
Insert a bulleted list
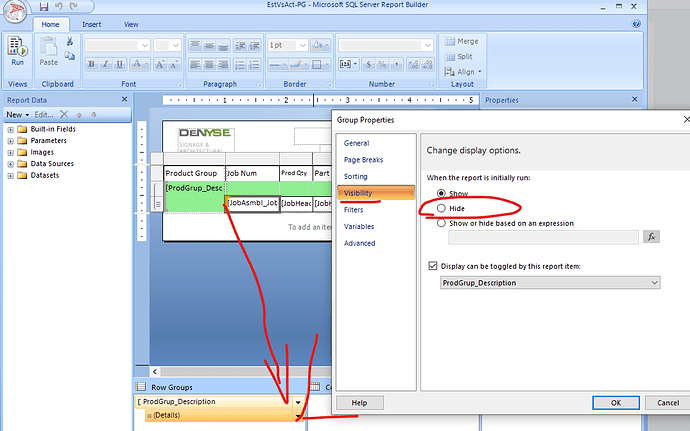point(240,65)
